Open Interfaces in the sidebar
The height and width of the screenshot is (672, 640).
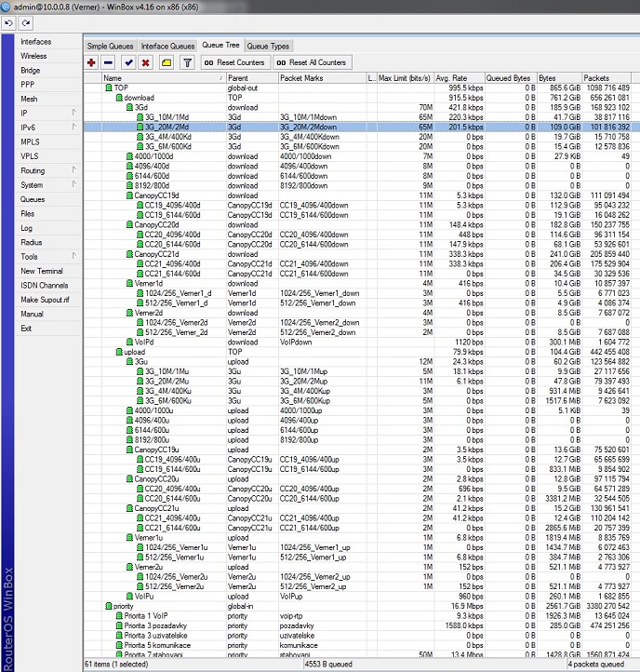coord(36,42)
